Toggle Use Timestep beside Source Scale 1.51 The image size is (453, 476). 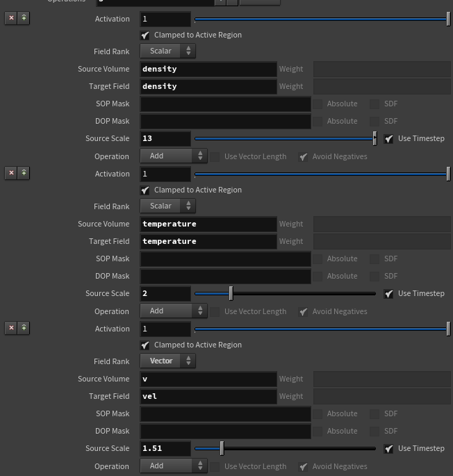click(x=388, y=449)
